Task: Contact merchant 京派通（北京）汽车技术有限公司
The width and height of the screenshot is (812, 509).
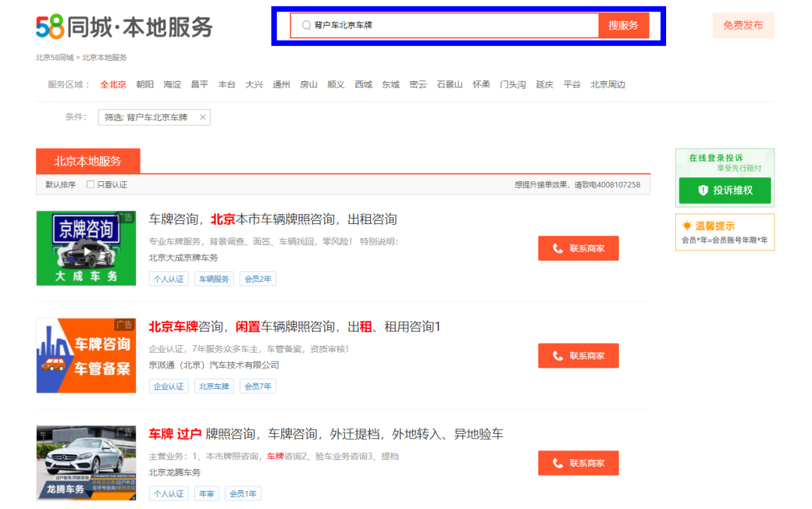Action: (x=578, y=356)
